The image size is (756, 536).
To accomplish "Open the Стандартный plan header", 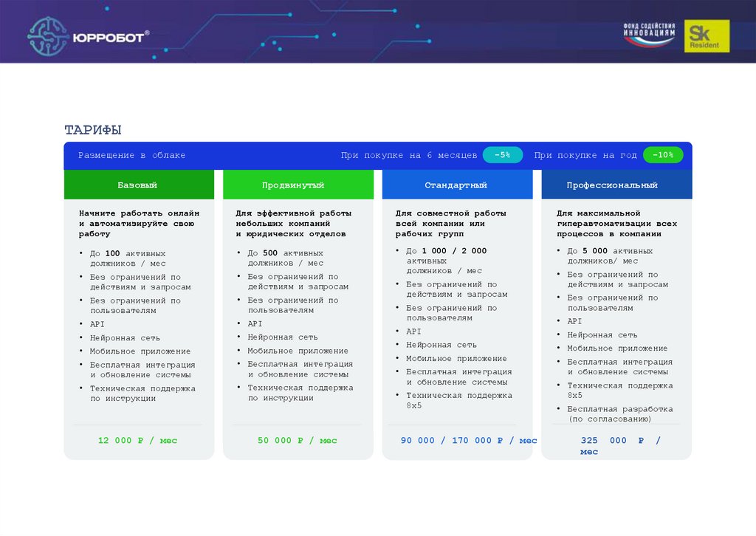I will click(457, 185).
